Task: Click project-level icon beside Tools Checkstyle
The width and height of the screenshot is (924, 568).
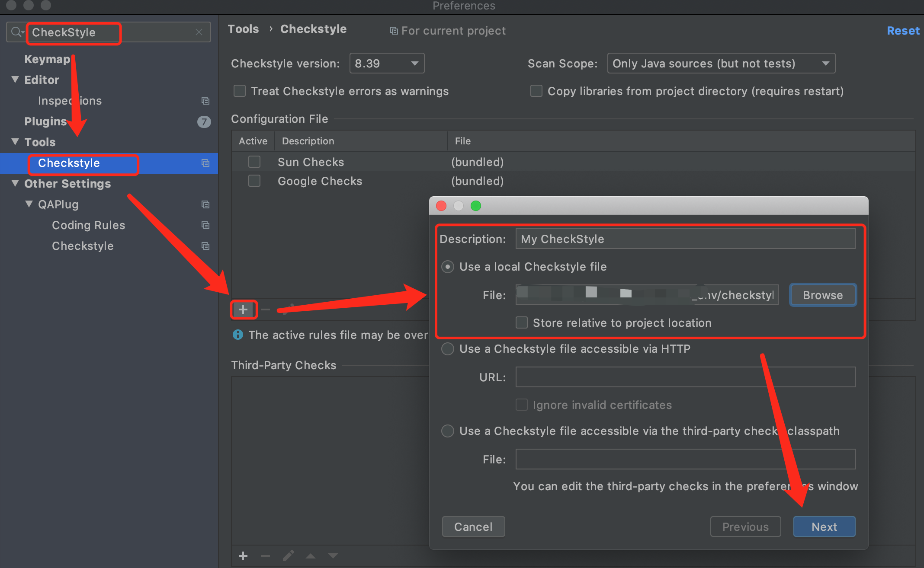Action: [x=205, y=163]
